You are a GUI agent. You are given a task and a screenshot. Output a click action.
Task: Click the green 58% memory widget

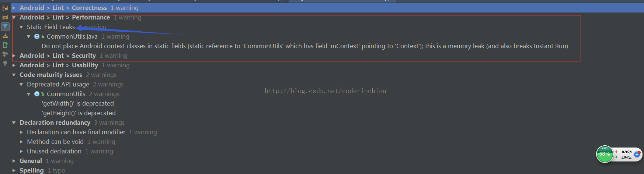tap(605, 154)
